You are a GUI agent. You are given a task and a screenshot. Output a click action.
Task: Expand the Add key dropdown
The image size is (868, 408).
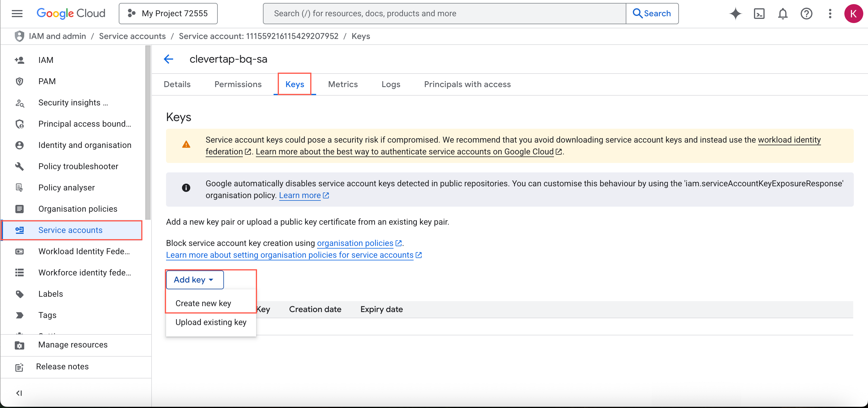tap(194, 280)
